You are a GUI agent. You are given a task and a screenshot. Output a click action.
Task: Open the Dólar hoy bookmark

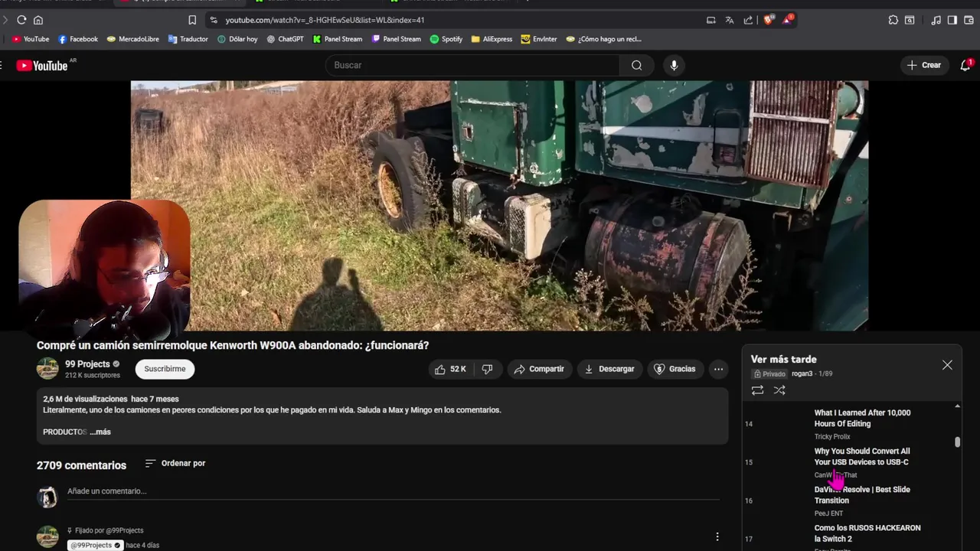pyautogui.click(x=237, y=39)
